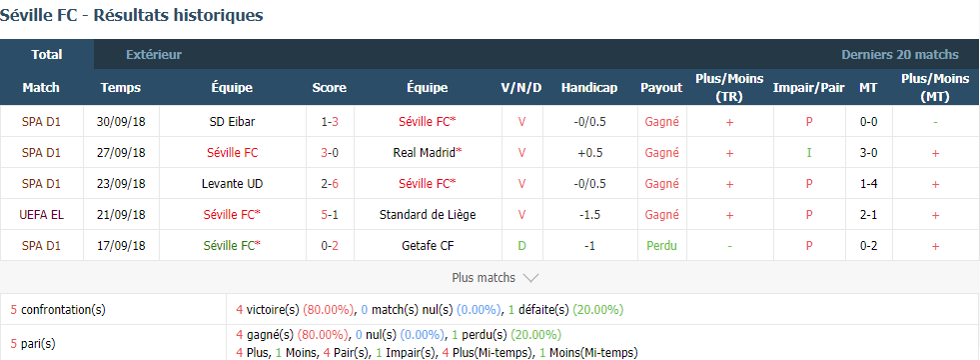
Task: Click the Plus matchs text
Action: point(484,277)
